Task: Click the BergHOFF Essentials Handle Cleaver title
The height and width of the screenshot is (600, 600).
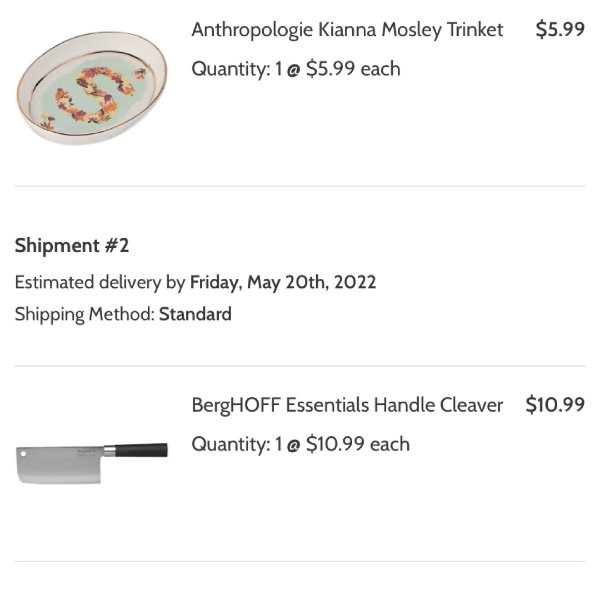Action: (347, 405)
